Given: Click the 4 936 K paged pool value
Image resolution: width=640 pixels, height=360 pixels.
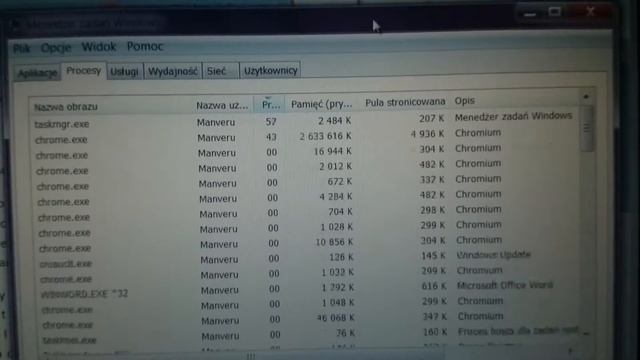Looking at the screenshot, I should pyautogui.click(x=427, y=134).
